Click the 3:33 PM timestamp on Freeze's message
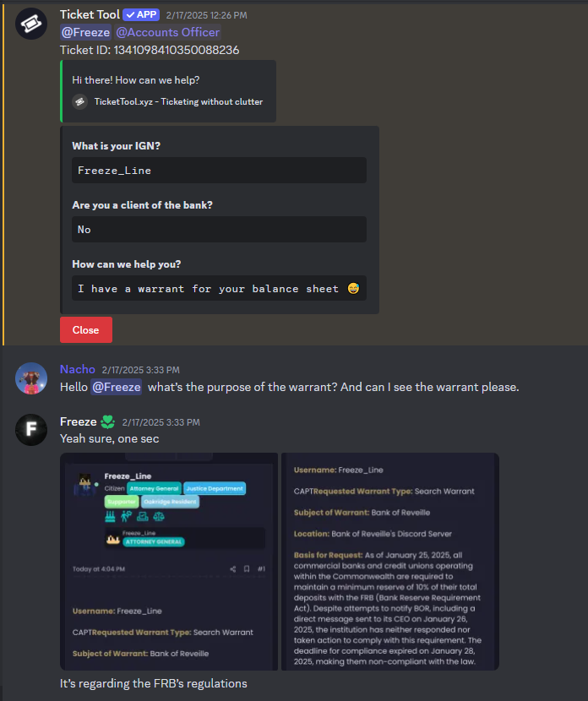Screen dimensions: 588x701 (161, 422)
